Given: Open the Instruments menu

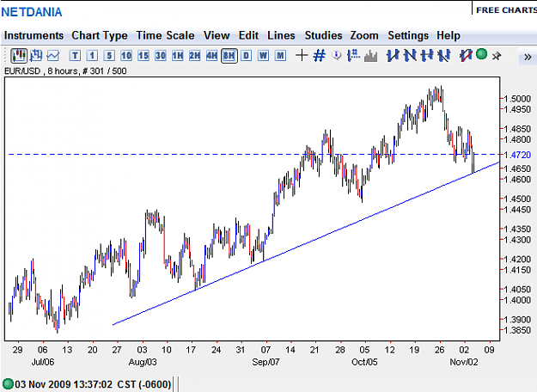Looking at the screenshot, I should tap(34, 35).
